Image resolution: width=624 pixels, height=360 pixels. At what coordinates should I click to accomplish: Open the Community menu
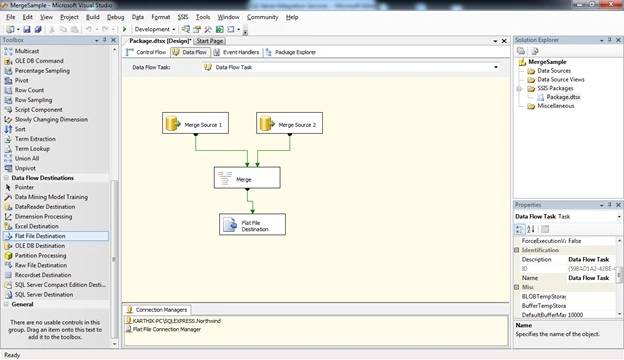pos(262,17)
